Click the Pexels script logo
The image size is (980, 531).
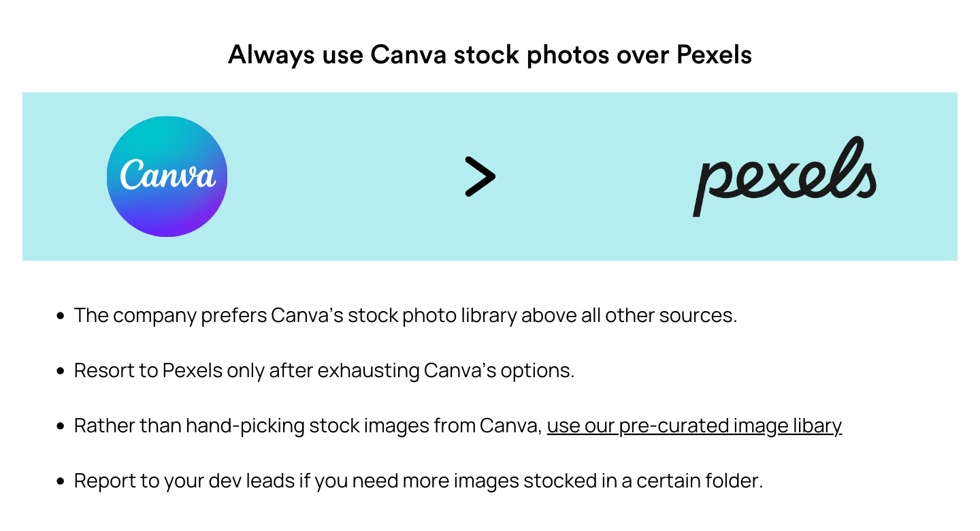pos(785,176)
